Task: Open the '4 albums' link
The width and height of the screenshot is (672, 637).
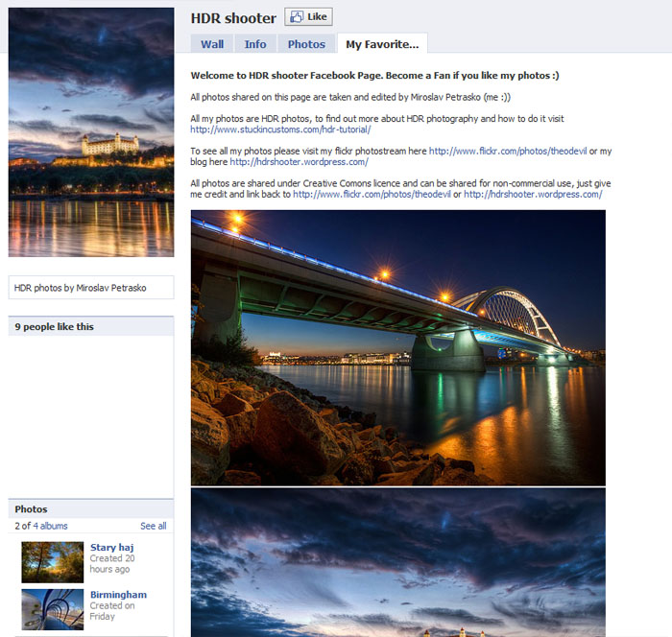Action: (50, 526)
